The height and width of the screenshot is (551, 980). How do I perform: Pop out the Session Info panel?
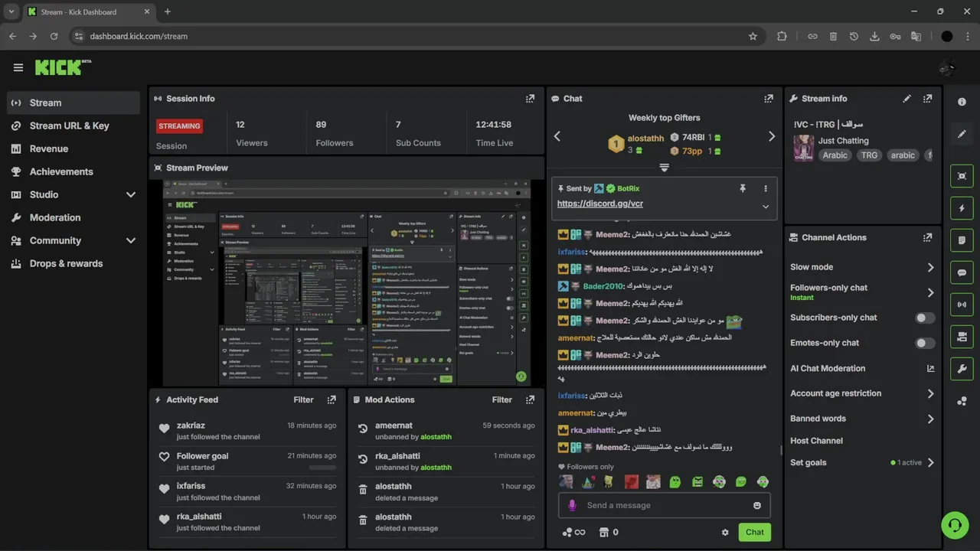click(x=530, y=99)
